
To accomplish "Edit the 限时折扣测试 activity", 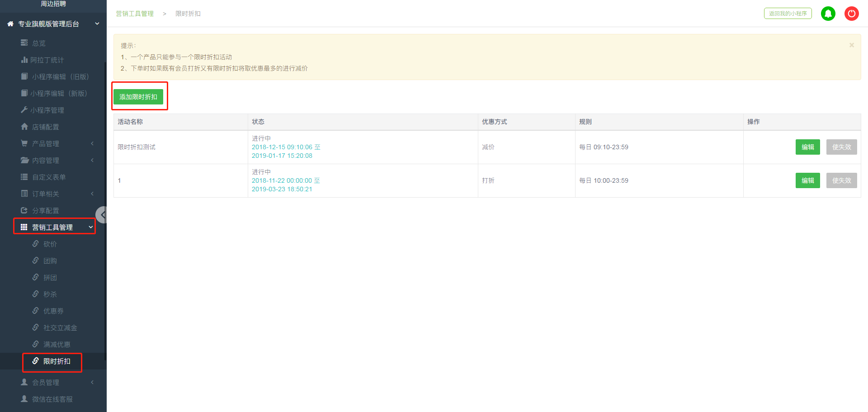I will pos(807,147).
